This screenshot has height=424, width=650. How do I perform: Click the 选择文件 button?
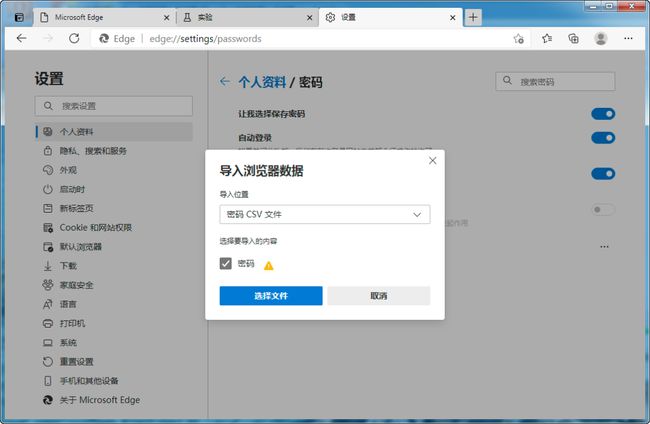pos(271,296)
